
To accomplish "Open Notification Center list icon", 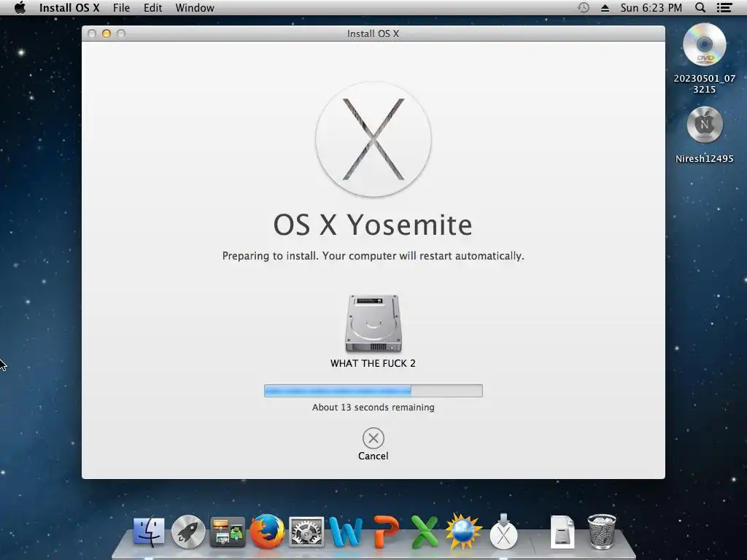I will click(724, 7).
